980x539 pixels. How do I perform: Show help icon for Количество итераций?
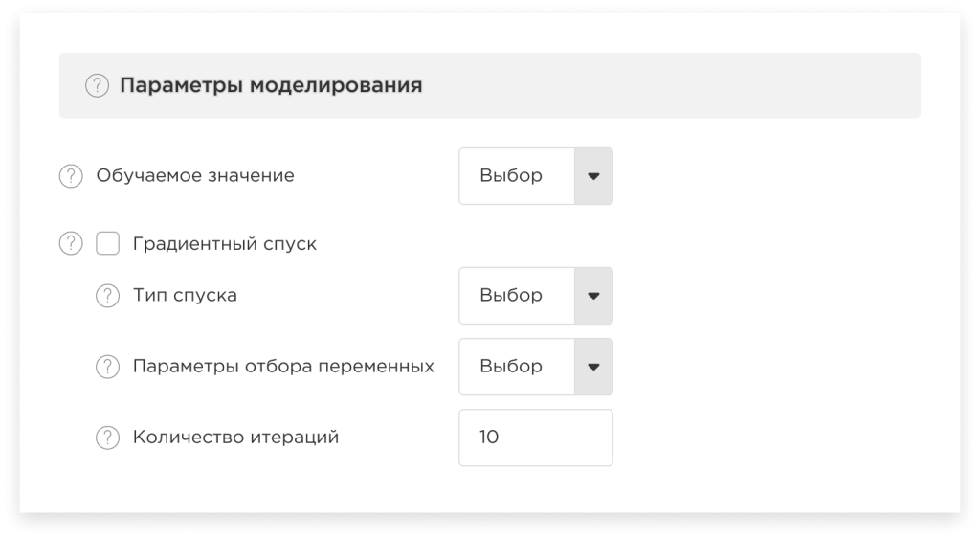point(107,438)
